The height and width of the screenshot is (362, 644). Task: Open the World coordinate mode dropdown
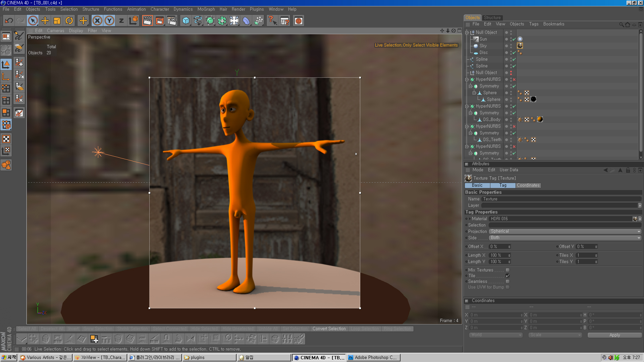click(x=496, y=335)
